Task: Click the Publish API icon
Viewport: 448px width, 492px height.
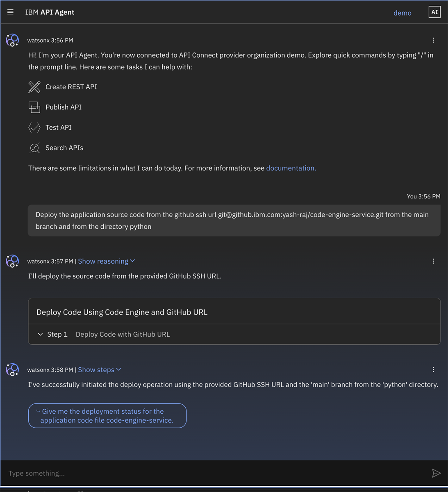Action: point(34,107)
